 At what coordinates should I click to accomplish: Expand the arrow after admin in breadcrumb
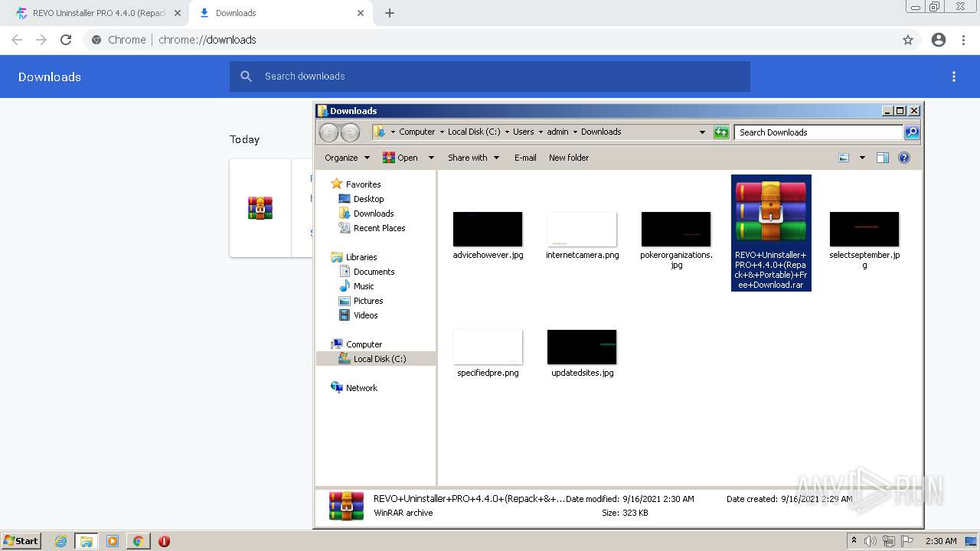coord(575,132)
